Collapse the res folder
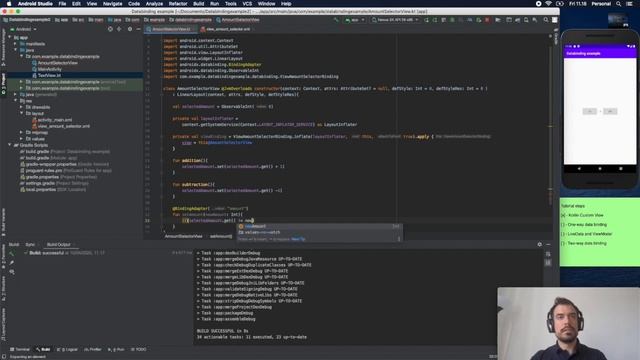The width and height of the screenshot is (640, 360). point(16,100)
